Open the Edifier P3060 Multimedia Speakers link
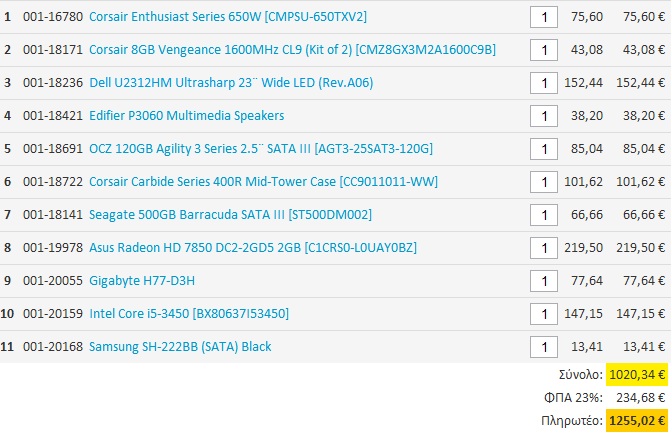The width and height of the screenshot is (672, 446). click(x=186, y=115)
